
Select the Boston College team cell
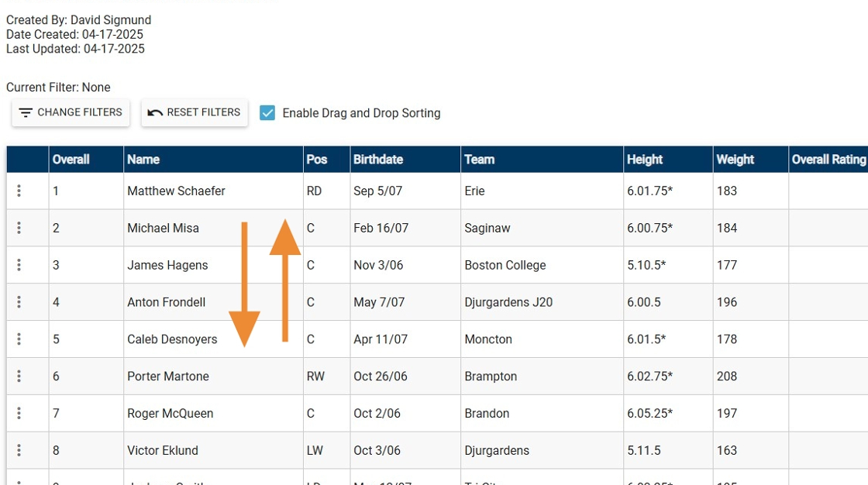click(x=505, y=265)
